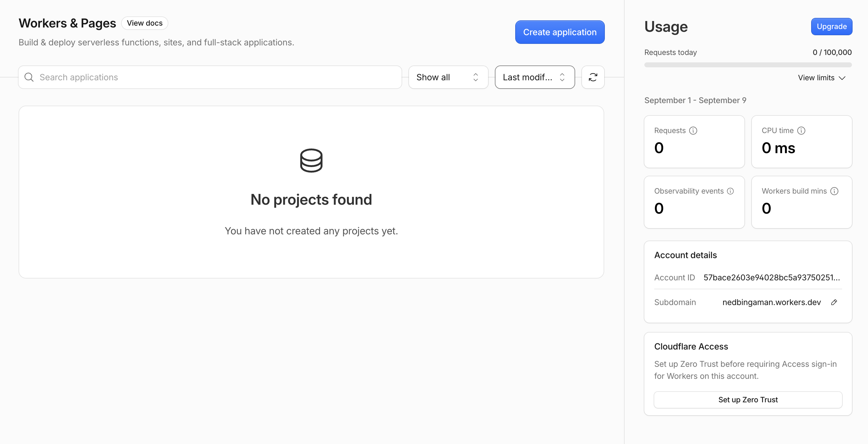Open View docs link
The width and height of the screenshot is (868, 444).
[145, 23]
